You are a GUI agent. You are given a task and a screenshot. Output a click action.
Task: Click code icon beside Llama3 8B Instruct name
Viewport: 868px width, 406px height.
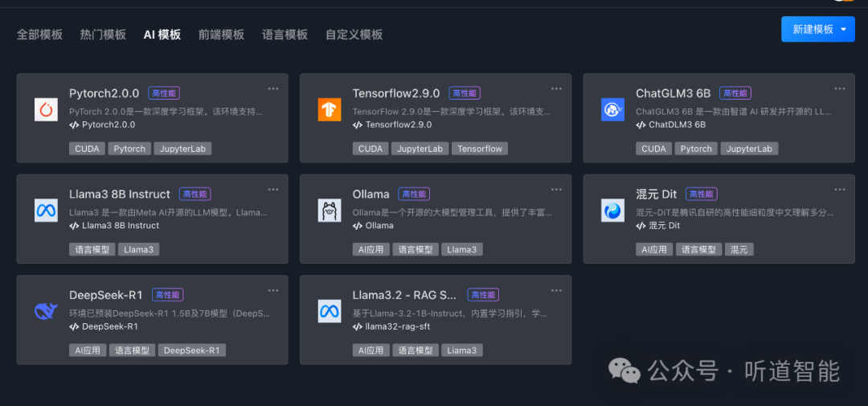point(74,225)
